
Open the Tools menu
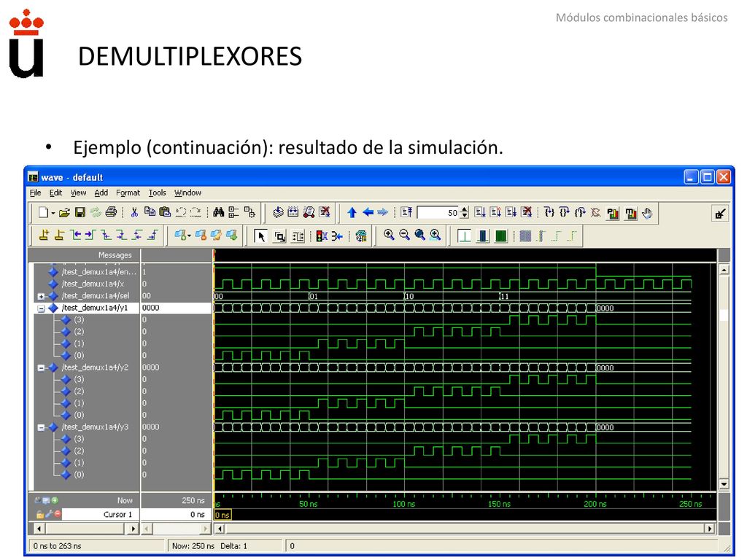[158, 192]
